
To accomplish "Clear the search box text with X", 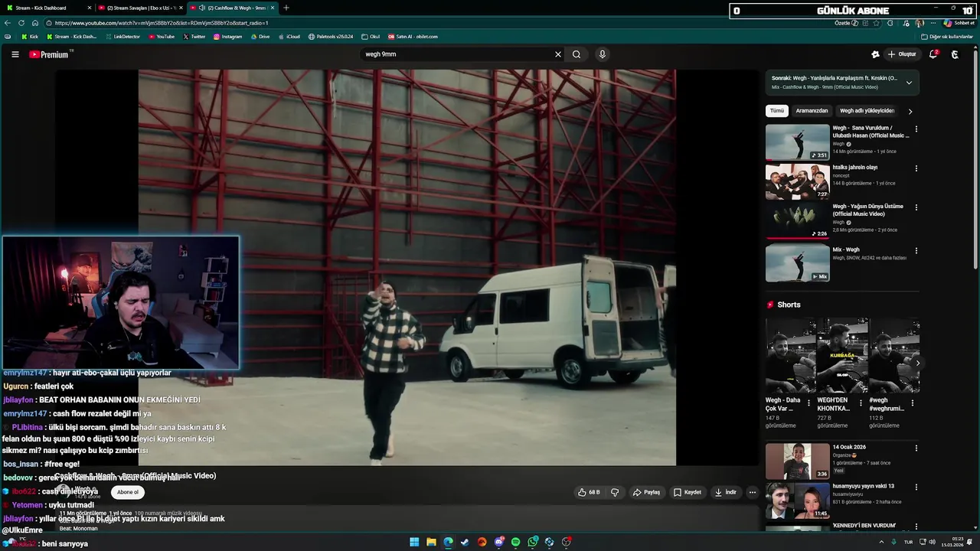I will coord(558,54).
